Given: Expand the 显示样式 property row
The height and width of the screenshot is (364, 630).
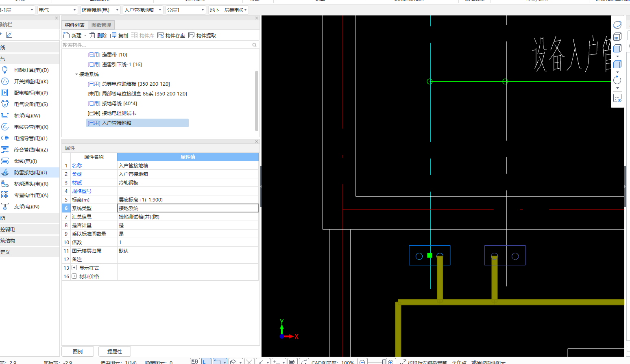Looking at the screenshot, I should (x=74, y=268).
